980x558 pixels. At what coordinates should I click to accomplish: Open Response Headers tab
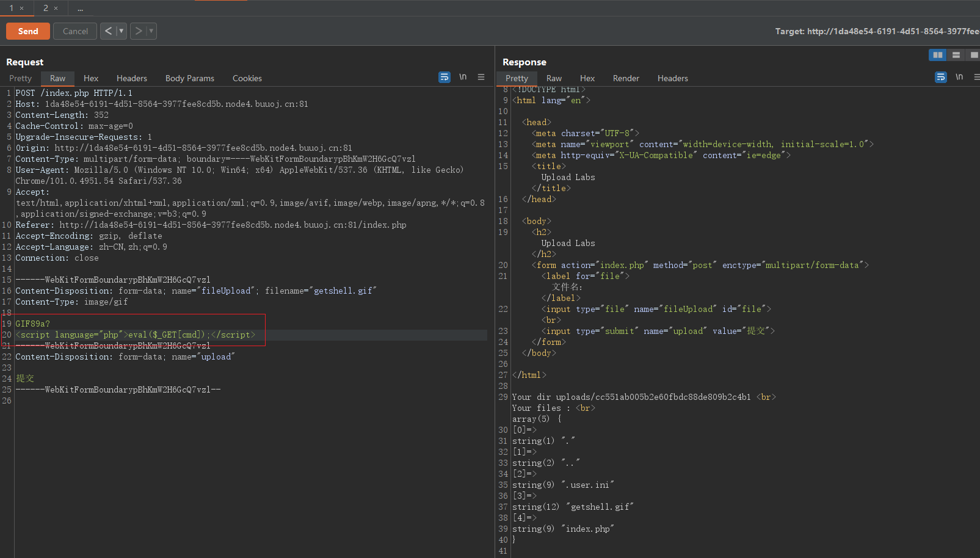point(673,78)
